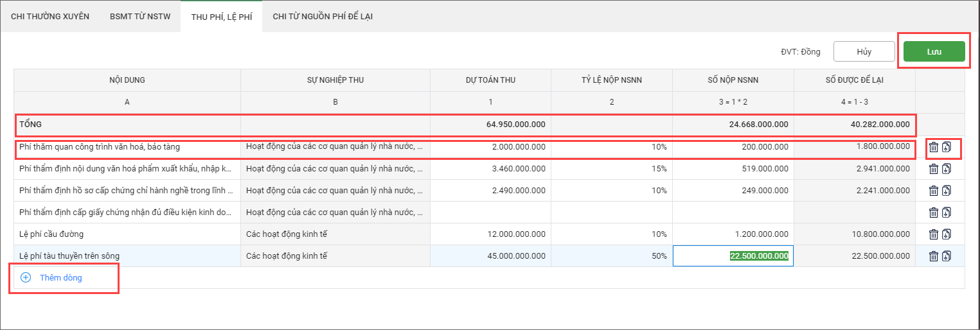Copy the Phí thẩm định hồ sơ row
Screen dimensions: 980x330
947,191
